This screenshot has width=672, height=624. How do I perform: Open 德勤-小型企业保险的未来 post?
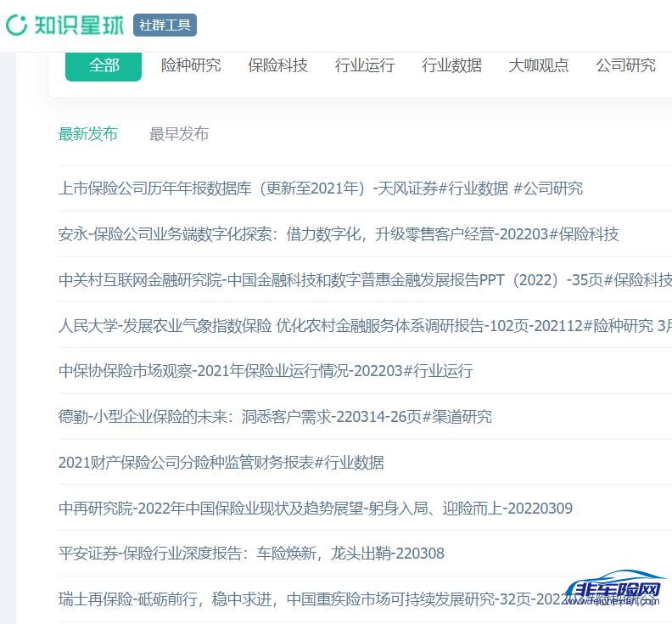pos(275,417)
